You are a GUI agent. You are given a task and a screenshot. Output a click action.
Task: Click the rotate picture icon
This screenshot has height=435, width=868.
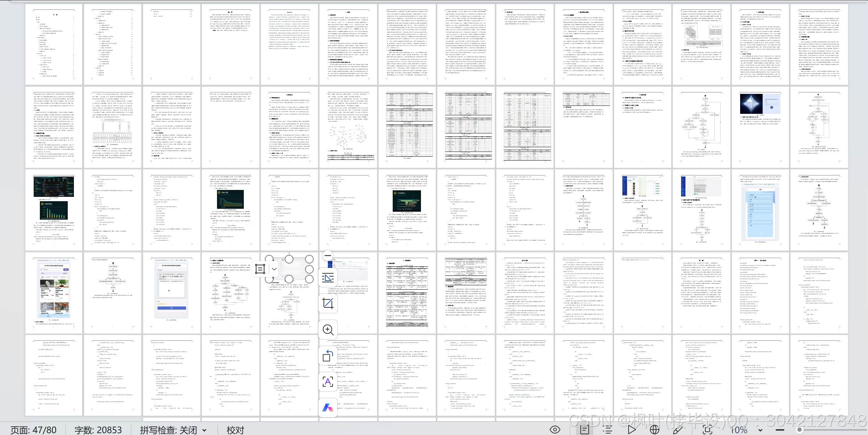(328, 356)
